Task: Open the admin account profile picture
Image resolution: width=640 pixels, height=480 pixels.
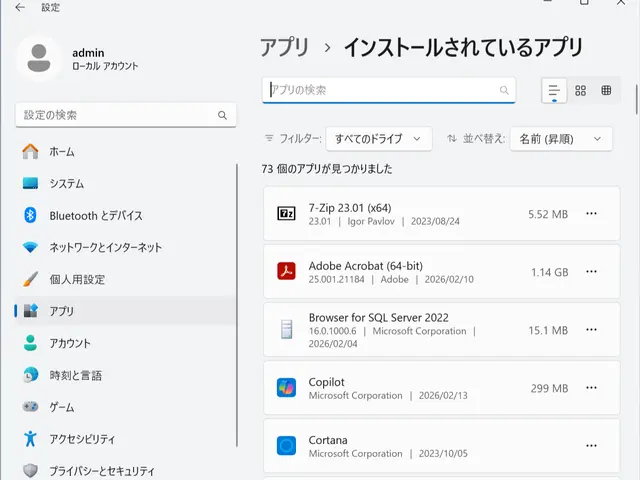Action: tap(39, 58)
